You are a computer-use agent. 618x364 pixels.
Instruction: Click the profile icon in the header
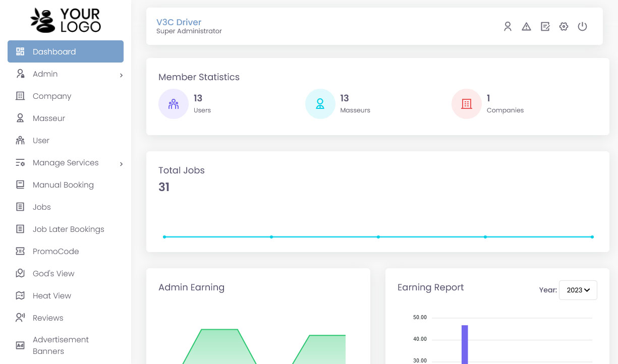pos(508,27)
